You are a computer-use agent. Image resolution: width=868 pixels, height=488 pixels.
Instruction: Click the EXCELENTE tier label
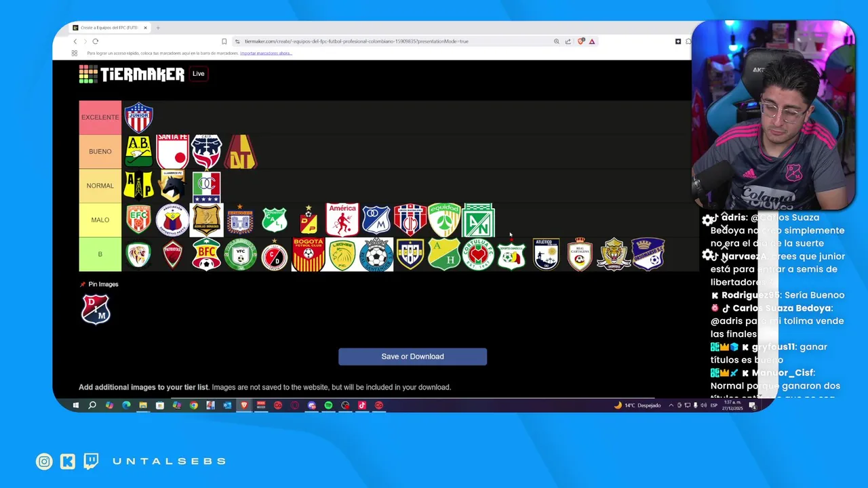(x=100, y=117)
